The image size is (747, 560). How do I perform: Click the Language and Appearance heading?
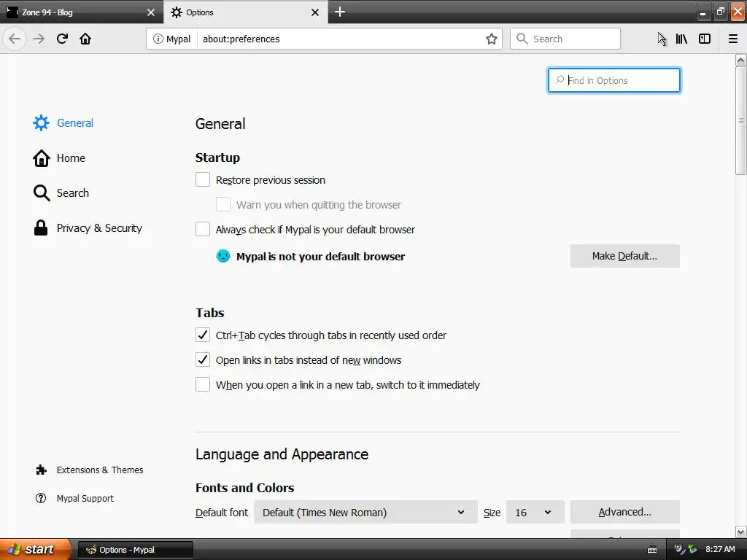point(282,454)
